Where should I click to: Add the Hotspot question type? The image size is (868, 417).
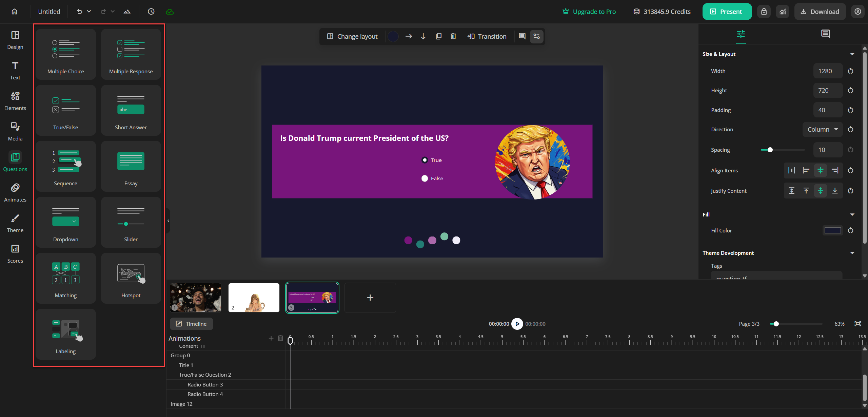[x=131, y=278]
